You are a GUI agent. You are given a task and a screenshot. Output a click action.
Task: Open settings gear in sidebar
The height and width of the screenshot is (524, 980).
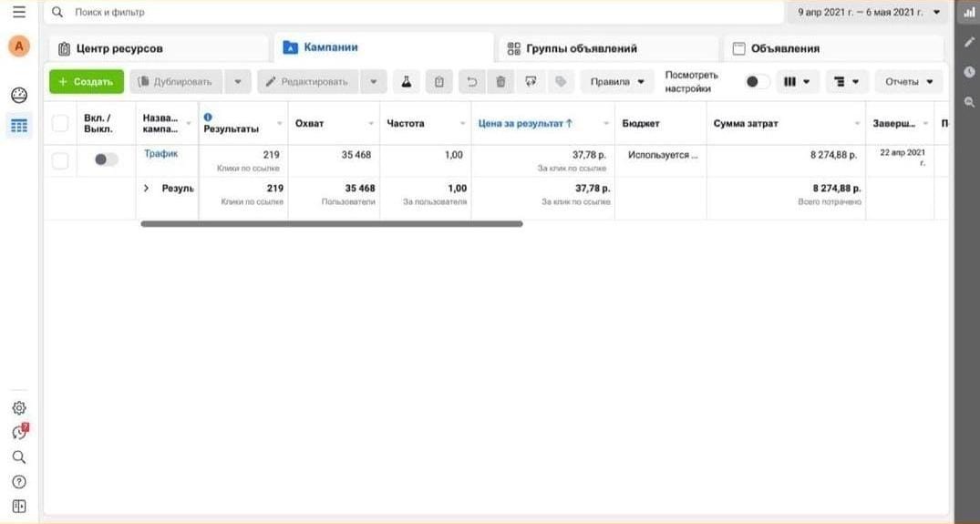pos(19,408)
